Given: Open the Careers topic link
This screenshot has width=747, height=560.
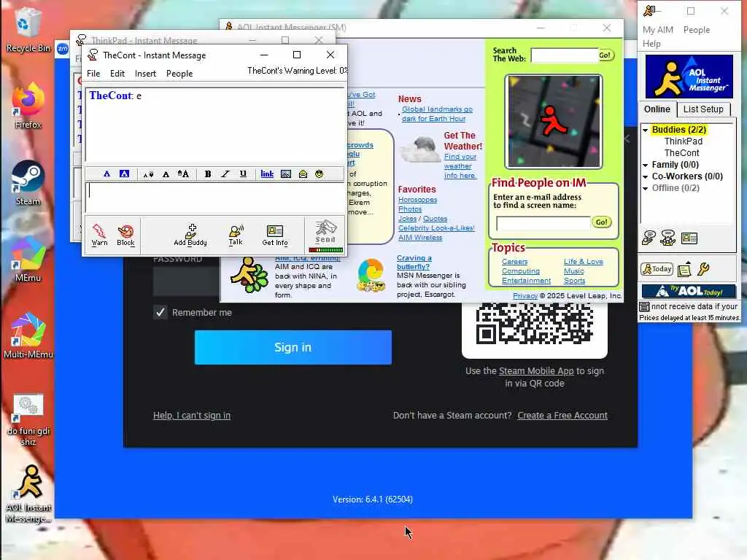Looking at the screenshot, I should coord(514,262).
